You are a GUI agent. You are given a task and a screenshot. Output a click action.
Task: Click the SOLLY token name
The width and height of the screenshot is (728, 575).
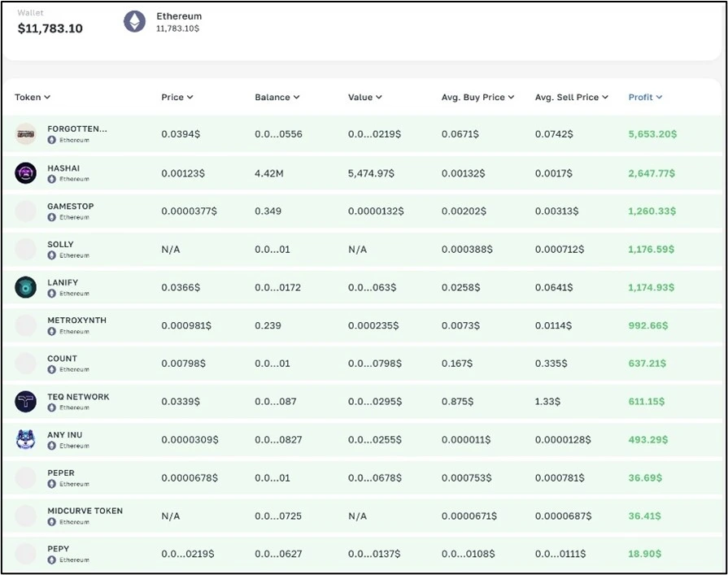(60, 244)
